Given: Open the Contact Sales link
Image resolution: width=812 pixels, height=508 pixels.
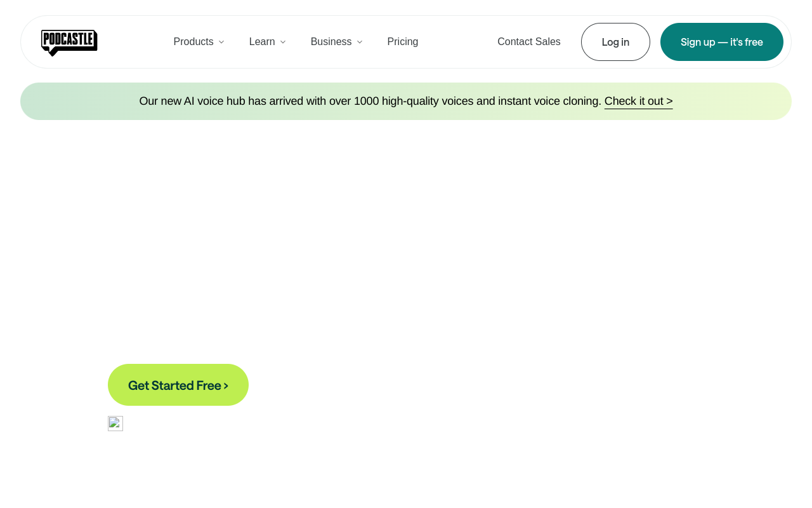Looking at the screenshot, I should point(529,42).
